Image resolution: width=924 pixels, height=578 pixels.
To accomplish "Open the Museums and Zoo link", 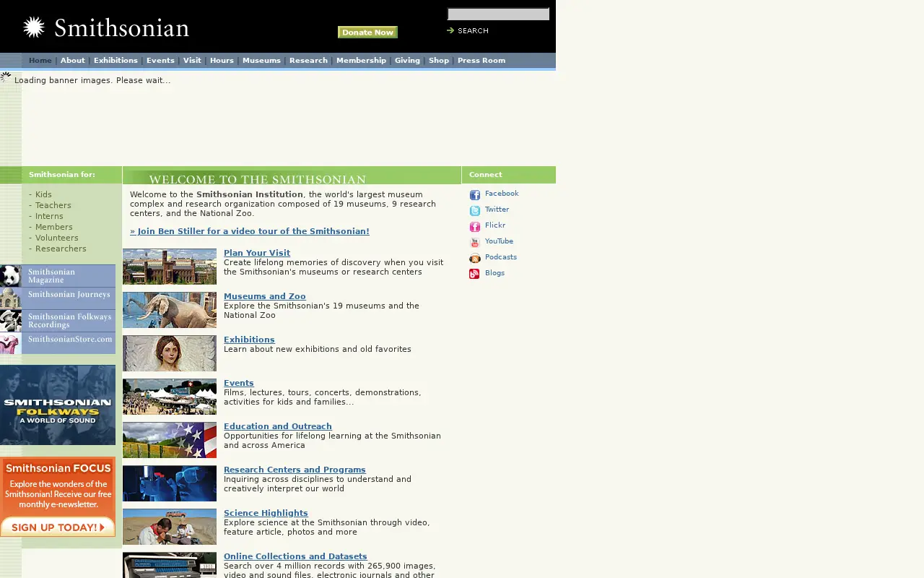I will tap(265, 296).
